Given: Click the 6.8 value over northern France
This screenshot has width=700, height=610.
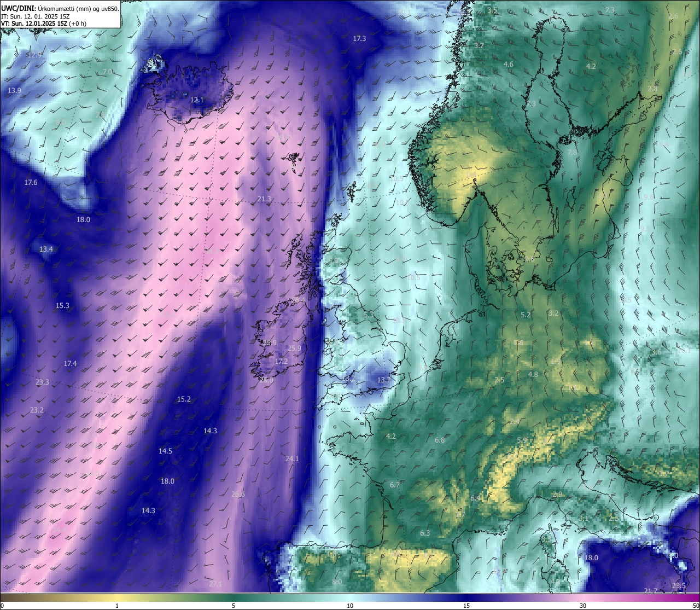Looking at the screenshot, I should (x=440, y=440).
